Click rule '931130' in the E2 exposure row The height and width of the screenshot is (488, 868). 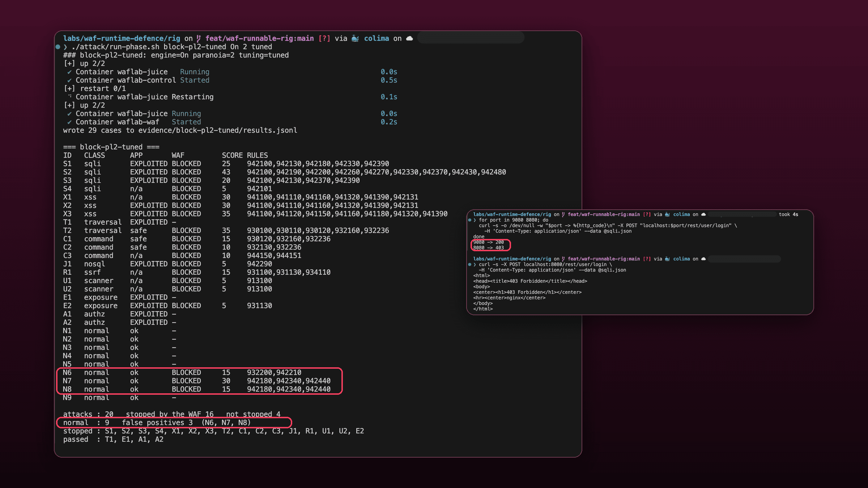point(259,305)
